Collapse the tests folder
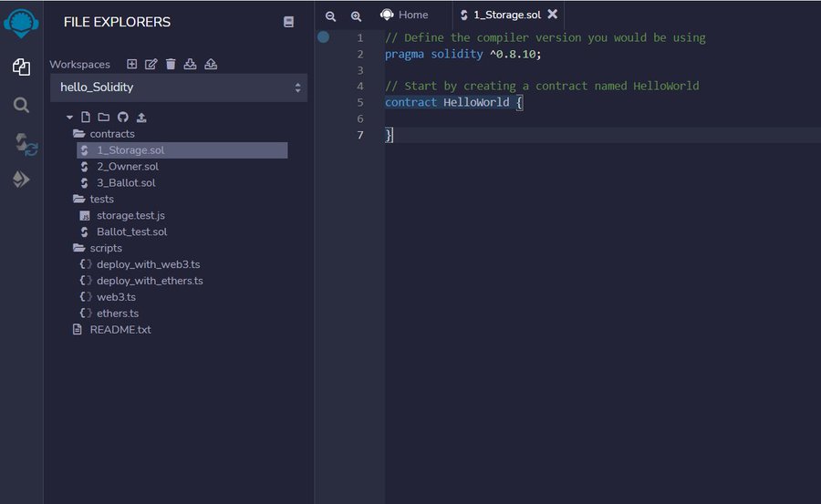 point(94,200)
